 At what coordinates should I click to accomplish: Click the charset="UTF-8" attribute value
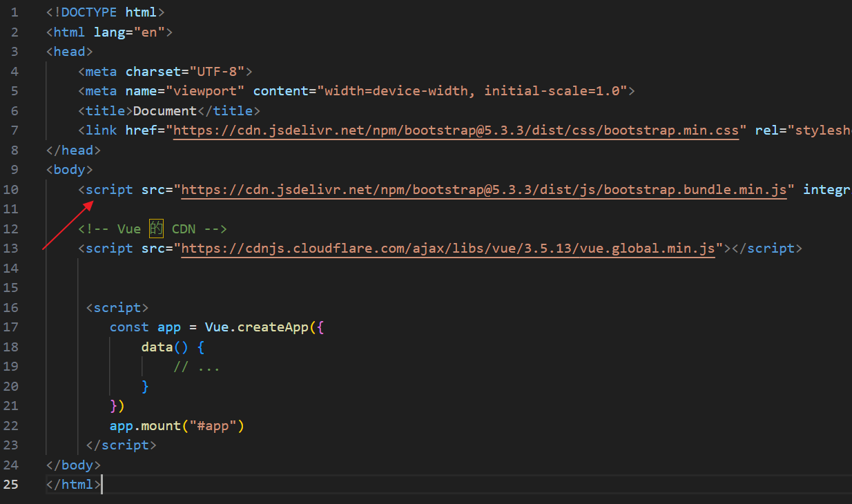[221, 72]
